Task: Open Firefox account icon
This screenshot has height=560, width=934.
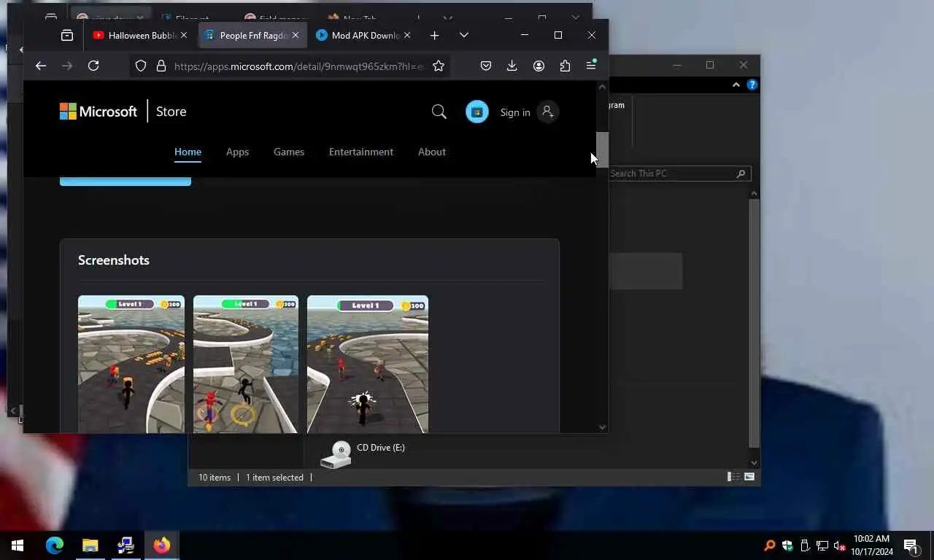Action: (539, 66)
